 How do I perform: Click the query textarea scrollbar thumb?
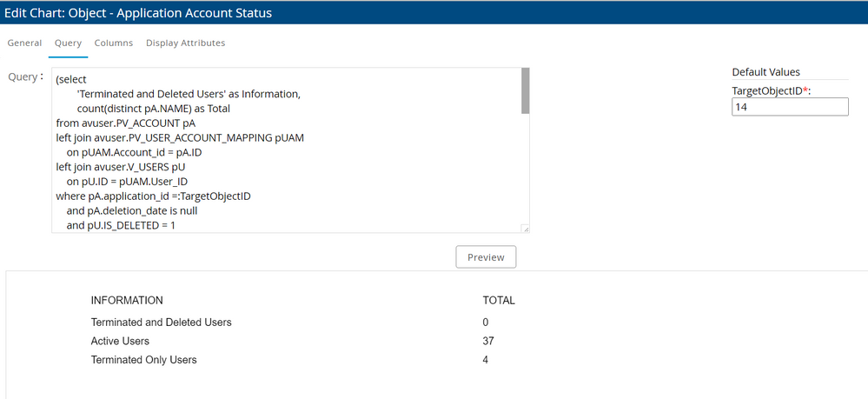pos(525,91)
